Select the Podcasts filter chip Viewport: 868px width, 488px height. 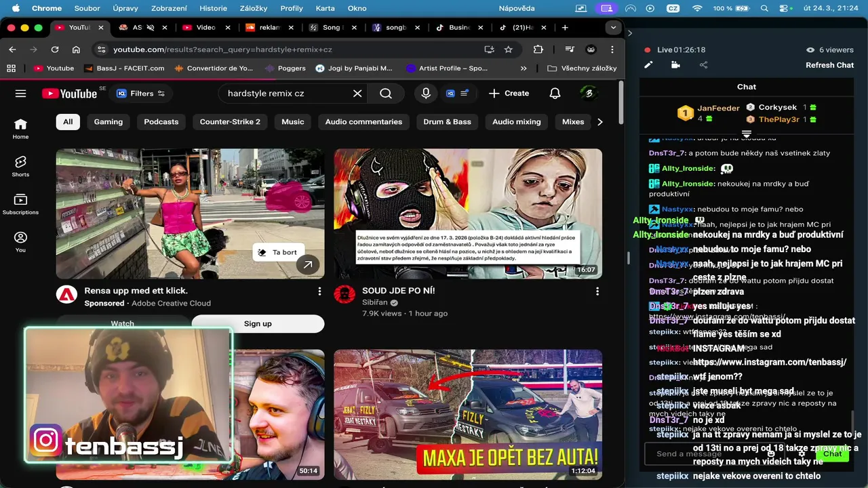coord(161,122)
